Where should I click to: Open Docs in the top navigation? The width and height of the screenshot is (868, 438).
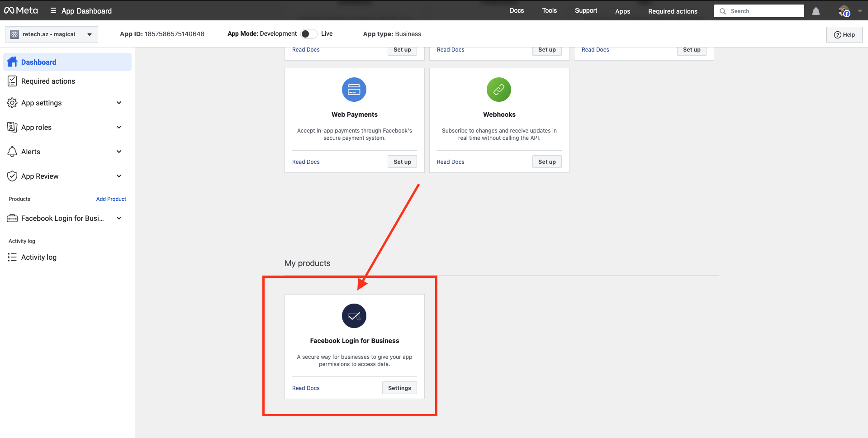(516, 11)
